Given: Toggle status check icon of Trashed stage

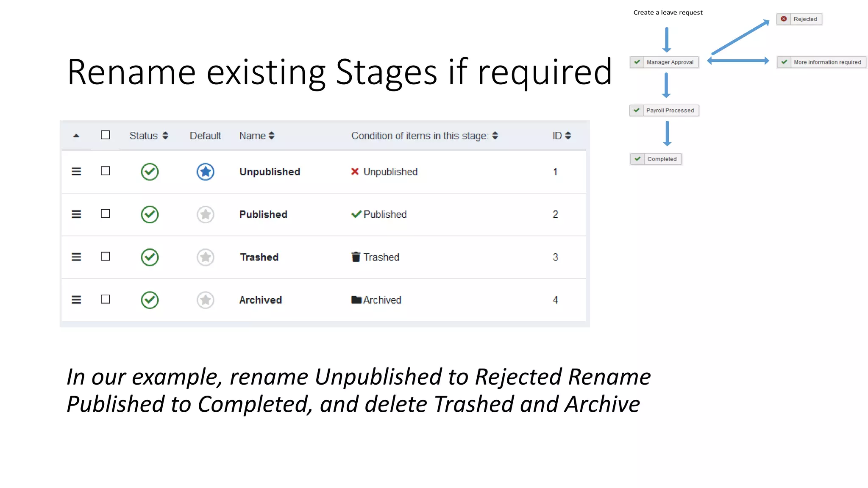Looking at the screenshot, I should [150, 257].
